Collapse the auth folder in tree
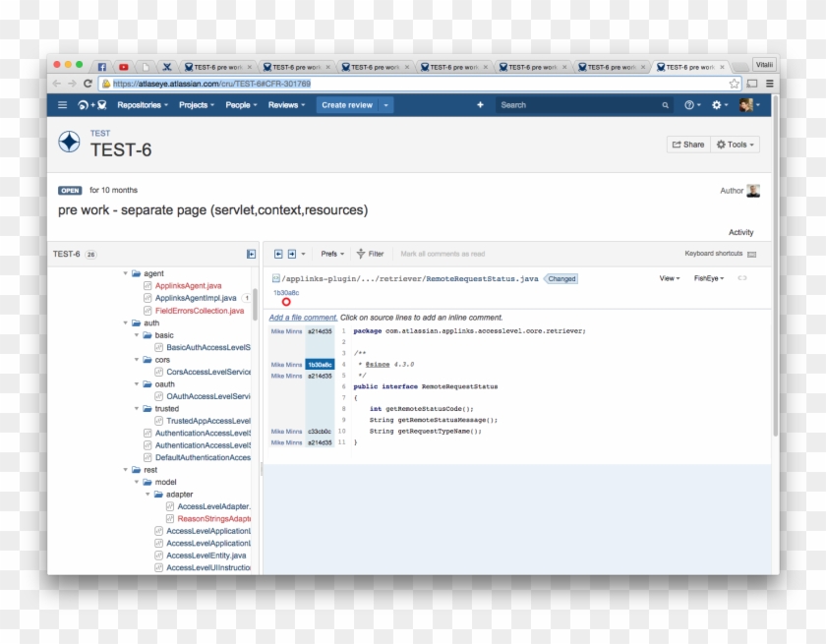The image size is (826, 644). (x=125, y=322)
